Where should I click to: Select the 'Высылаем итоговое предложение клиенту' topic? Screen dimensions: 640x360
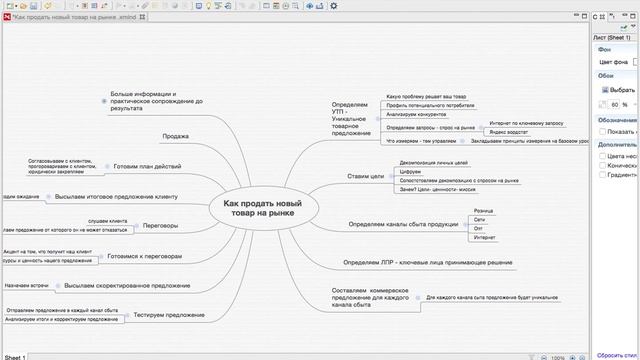click(116, 196)
